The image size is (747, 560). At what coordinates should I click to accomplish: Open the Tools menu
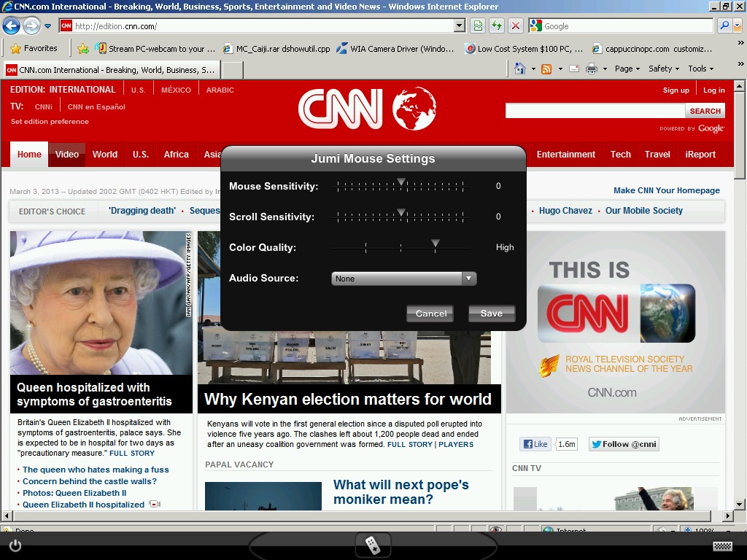pos(701,69)
